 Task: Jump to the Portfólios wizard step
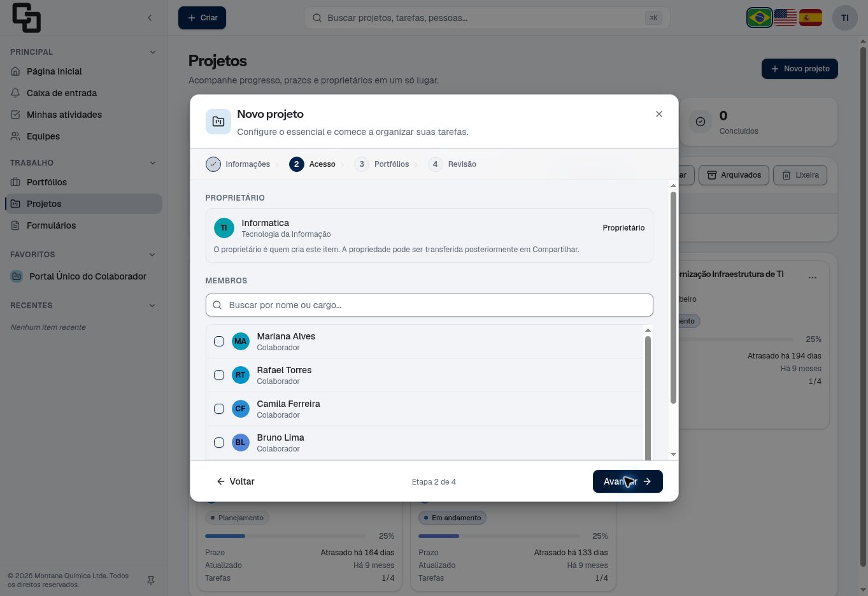tap(382, 164)
